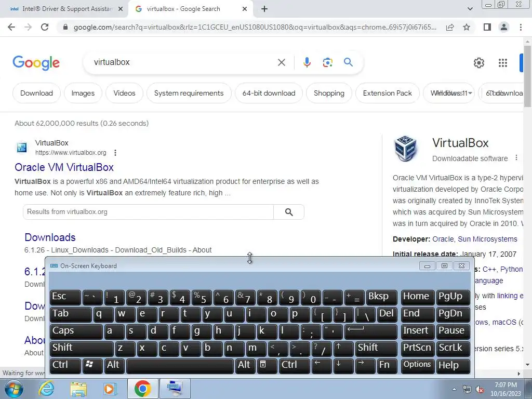Click the Help key on keyboard
The height and width of the screenshot is (399, 532).
pos(453,366)
